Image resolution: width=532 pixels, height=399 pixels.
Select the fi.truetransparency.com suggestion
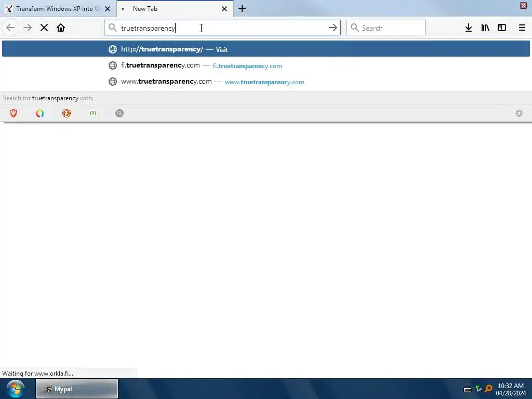[x=266, y=65]
